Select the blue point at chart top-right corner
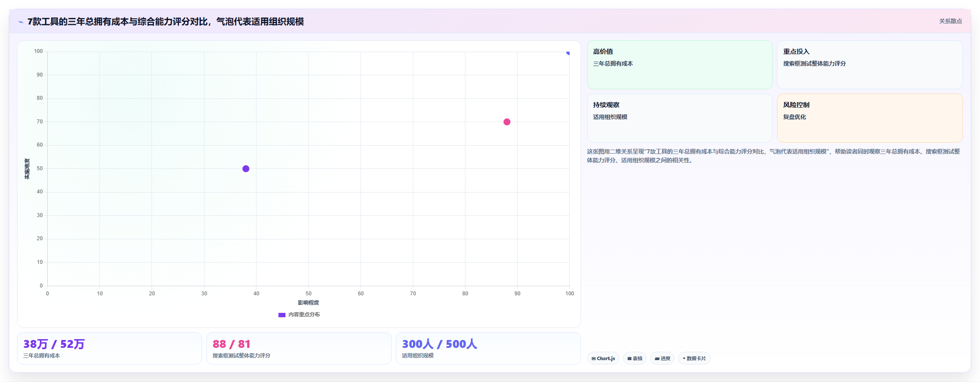The width and height of the screenshot is (980, 382). click(x=568, y=53)
